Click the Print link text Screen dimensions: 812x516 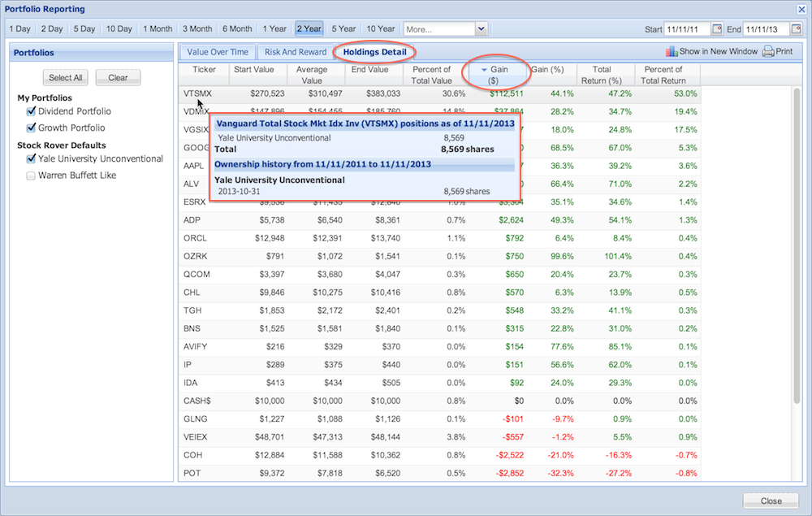(784, 51)
